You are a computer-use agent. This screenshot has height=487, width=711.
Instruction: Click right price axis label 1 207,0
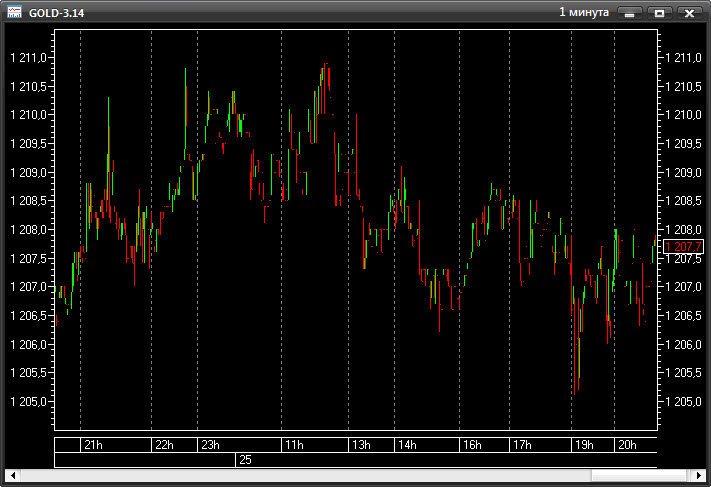[683, 287]
